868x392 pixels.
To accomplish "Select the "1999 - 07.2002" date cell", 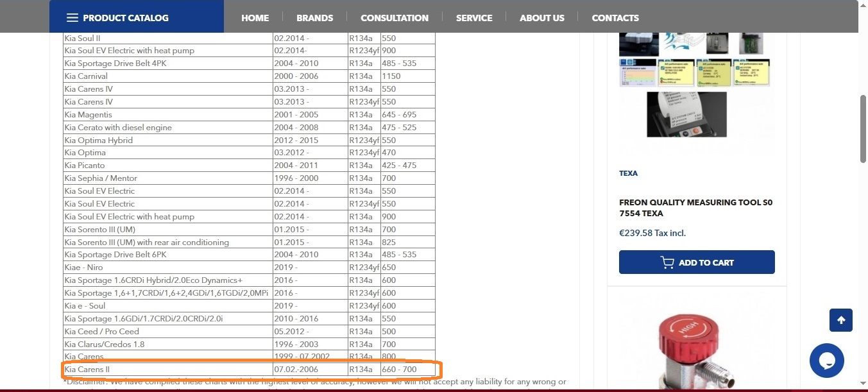I will point(310,357).
